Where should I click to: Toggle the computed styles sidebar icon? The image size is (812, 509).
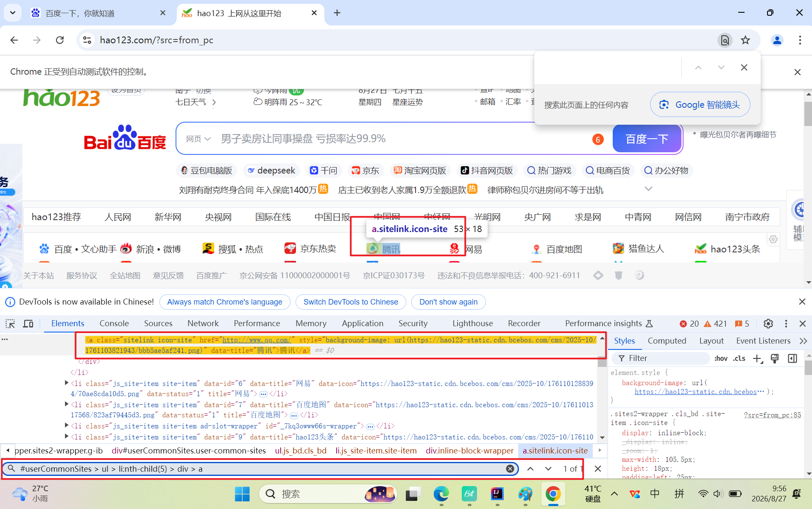point(792,358)
